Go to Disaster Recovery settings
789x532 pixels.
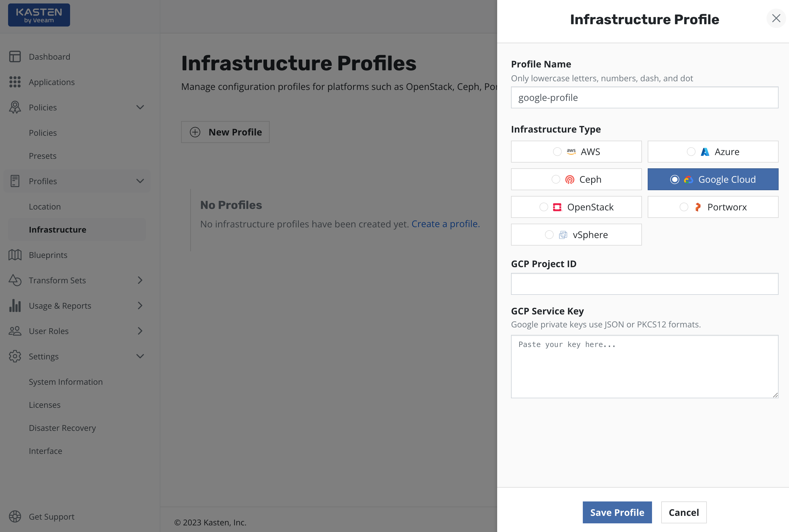[63, 428]
